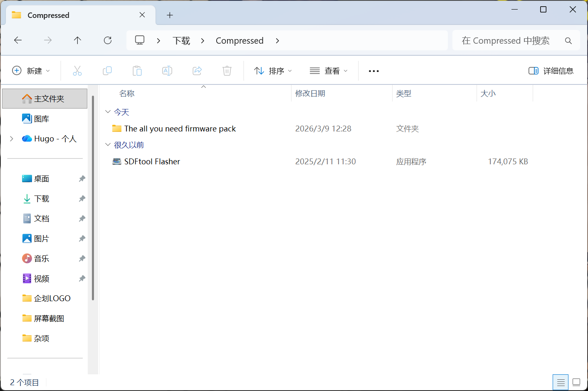Toggle the 详细信息 details pane
This screenshot has height=391, width=588.
(x=551, y=71)
